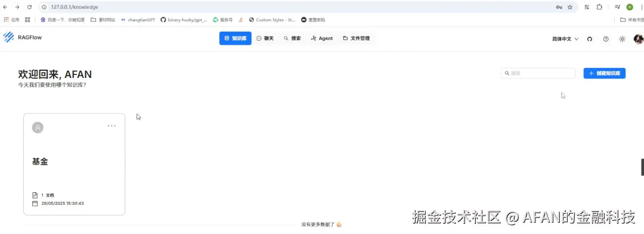Open the media control playlist icon
644x234 pixels.
(617, 7)
